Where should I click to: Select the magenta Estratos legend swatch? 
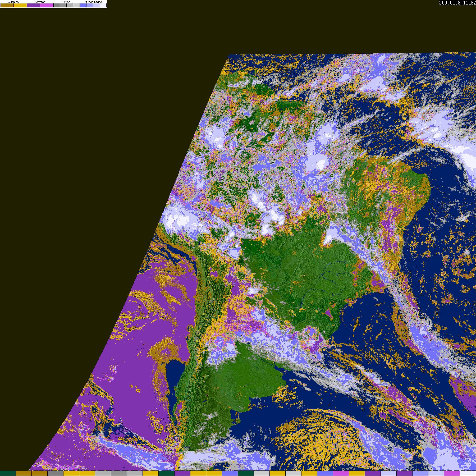coord(47,6)
